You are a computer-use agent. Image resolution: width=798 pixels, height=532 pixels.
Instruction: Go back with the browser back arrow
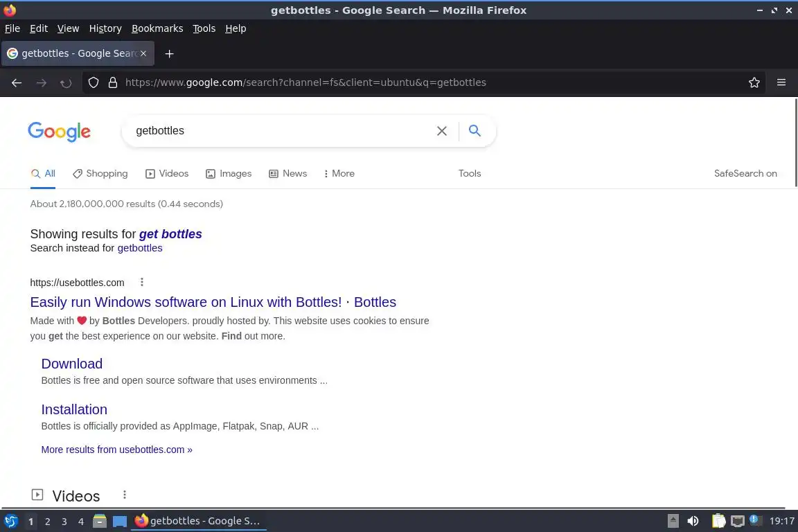tap(17, 82)
